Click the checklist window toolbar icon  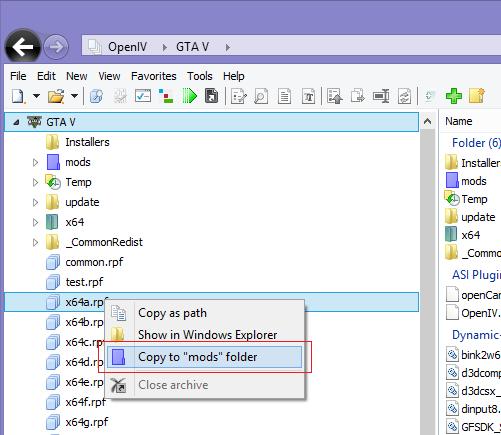[x=143, y=96]
